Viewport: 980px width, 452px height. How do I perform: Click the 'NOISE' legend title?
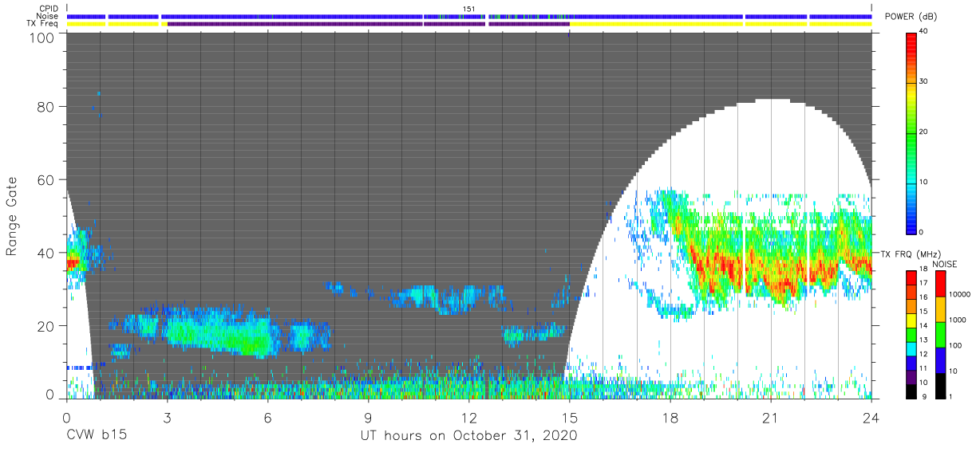point(946,264)
